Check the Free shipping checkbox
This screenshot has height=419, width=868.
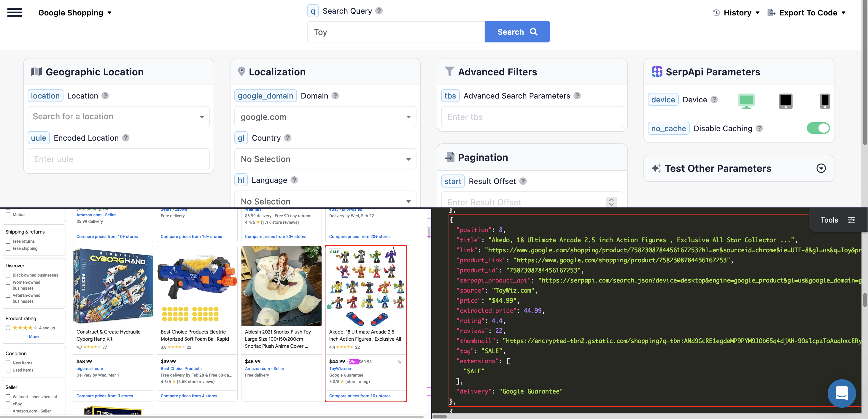8,248
